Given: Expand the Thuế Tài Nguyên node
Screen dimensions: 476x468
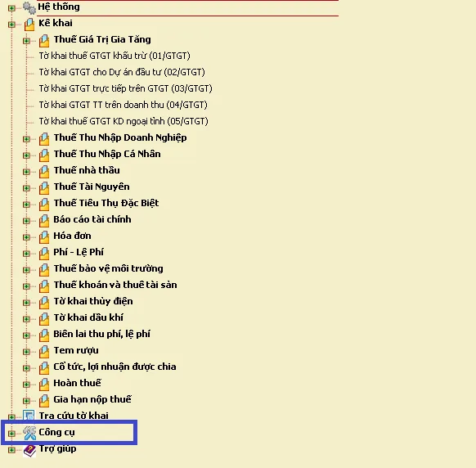Looking at the screenshot, I should point(26,188).
